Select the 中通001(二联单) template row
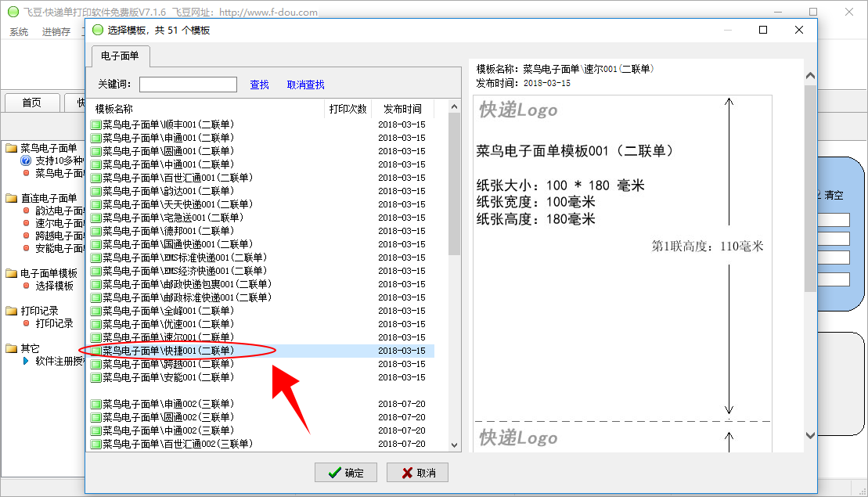The height and width of the screenshot is (497, 868). click(262, 164)
